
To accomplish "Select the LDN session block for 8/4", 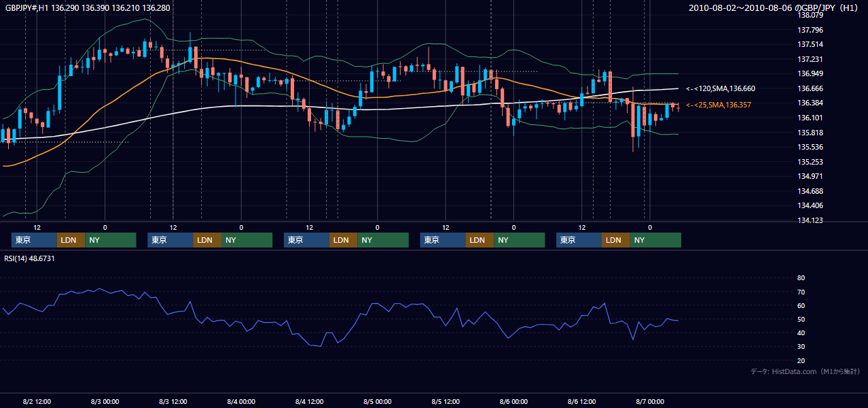I will point(343,240).
